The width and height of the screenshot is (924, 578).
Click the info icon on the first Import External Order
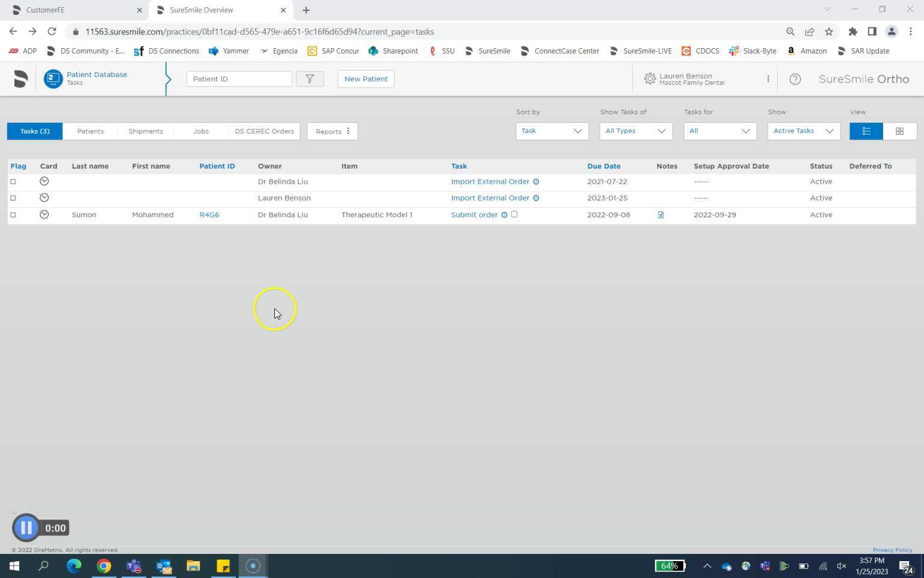[536, 181]
